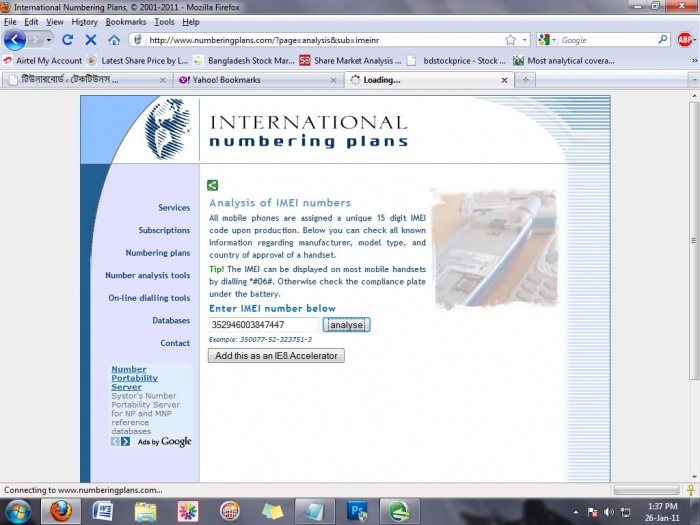
Task: Click the Action Center flag tray icon
Action: [593, 512]
